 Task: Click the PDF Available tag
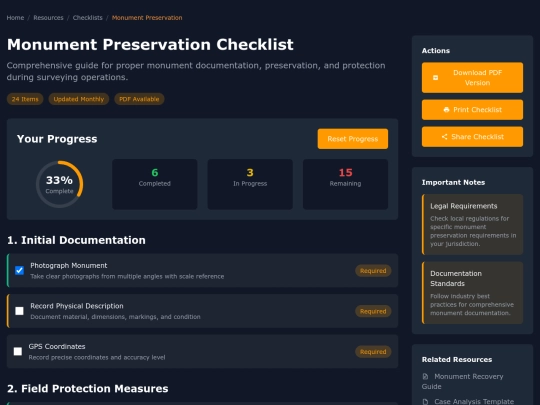(x=139, y=99)
